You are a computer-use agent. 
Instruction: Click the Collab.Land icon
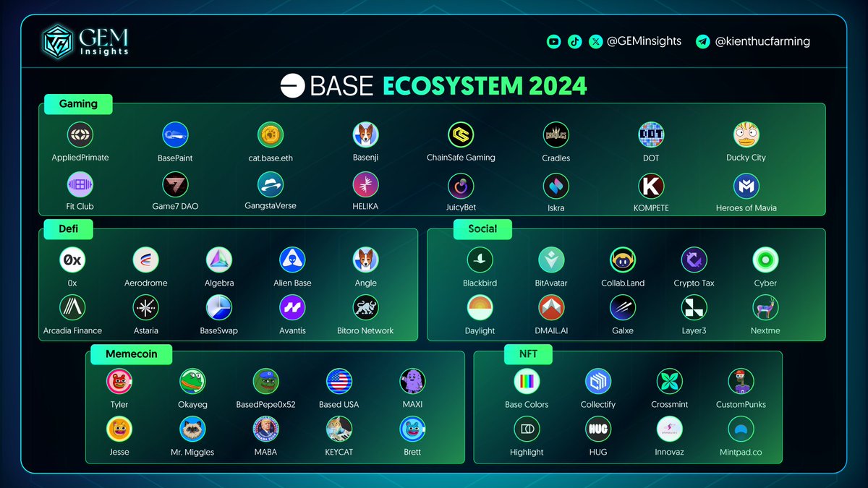(x=623, y=260)
